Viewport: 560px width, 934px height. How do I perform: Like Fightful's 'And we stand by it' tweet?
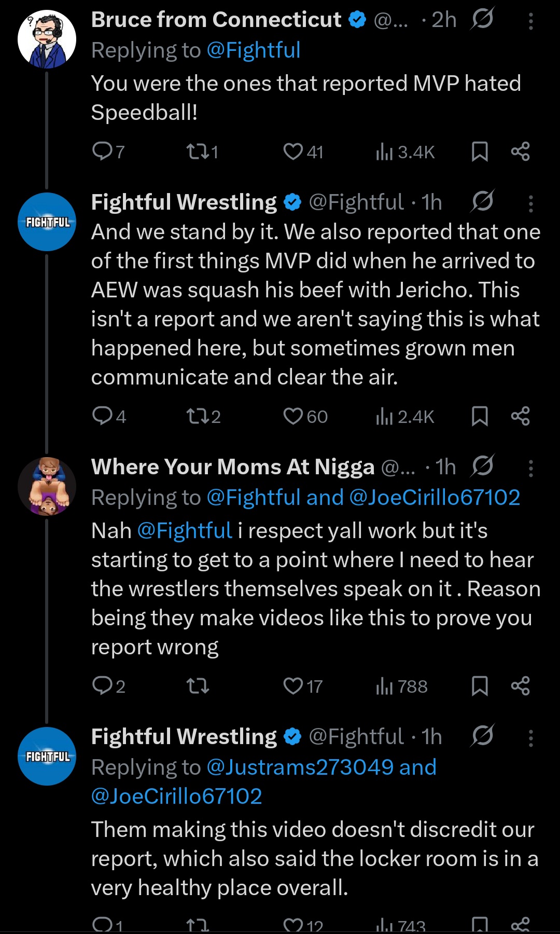pyautogui.click(x=293, y=416)
